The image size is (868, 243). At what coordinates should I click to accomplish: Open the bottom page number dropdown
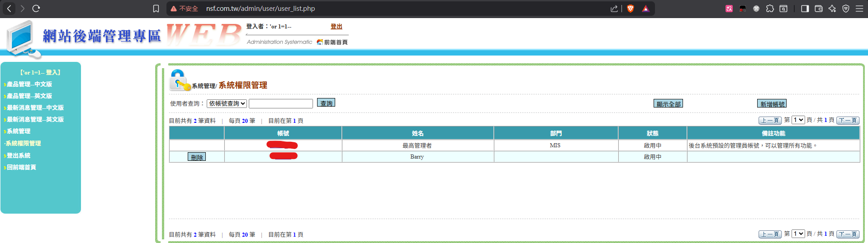pos(798,234)
